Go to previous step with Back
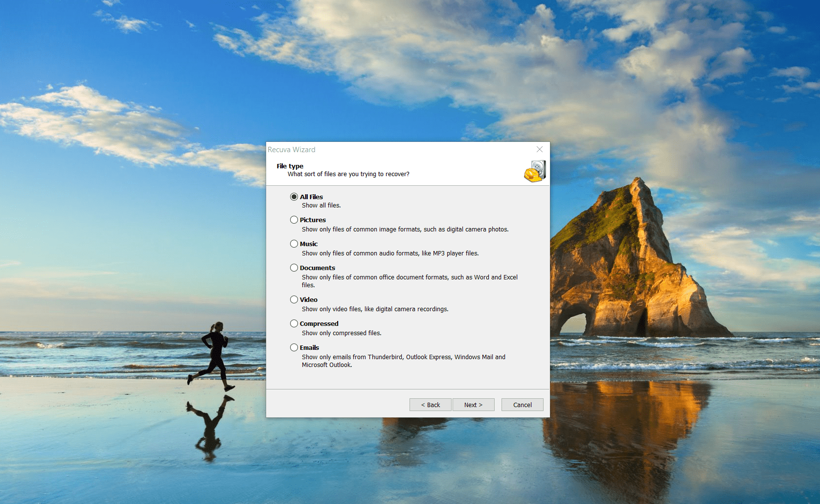Image resolution: width=820 pixels, height=504 pixels. [x=430, y=405]
